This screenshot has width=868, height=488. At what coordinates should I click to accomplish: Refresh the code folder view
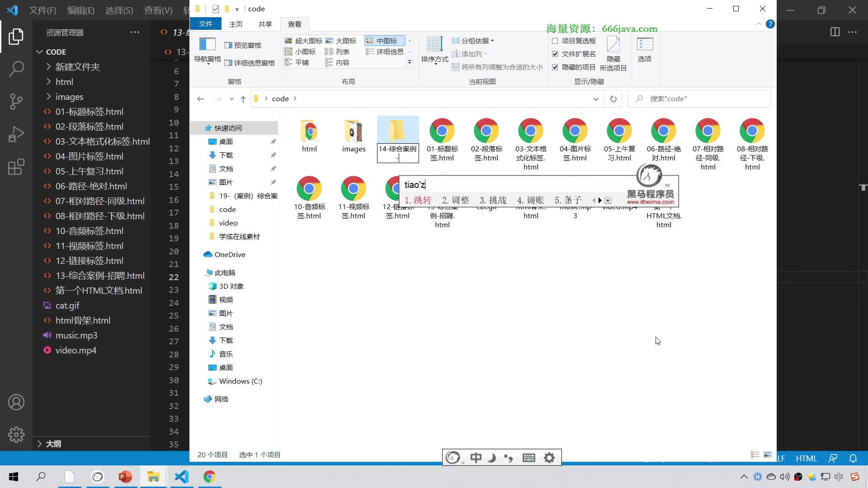click(x=613, y=99)
